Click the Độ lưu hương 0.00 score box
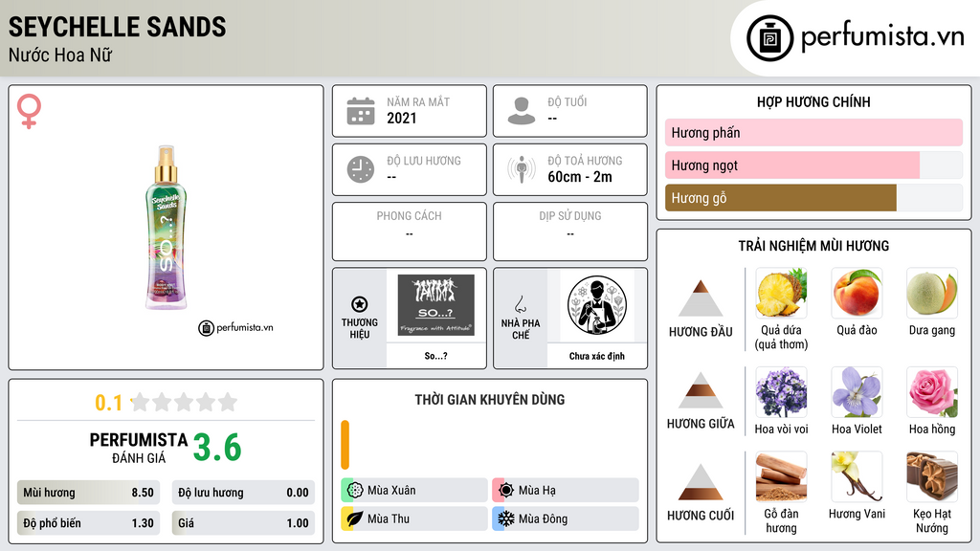980x551 pixels. 243,493
